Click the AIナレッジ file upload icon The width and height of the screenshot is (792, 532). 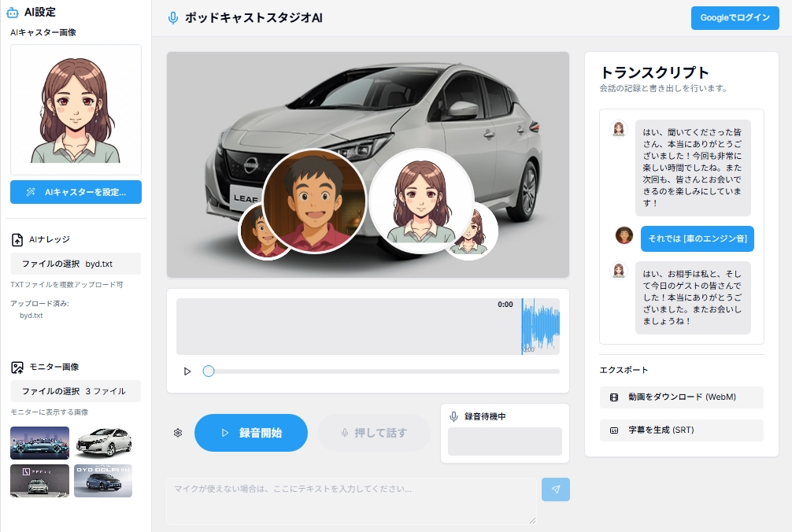pyautogui.click(x=17, y=240)
